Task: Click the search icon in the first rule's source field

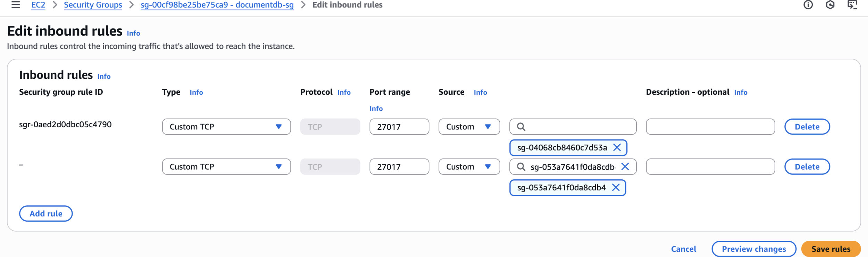Action: coord(521,127)
